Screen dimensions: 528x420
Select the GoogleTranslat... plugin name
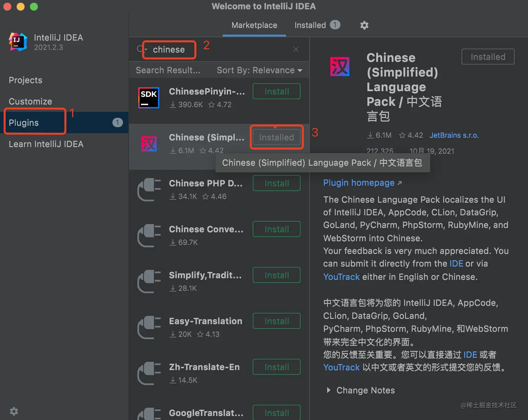pos(206,413)
